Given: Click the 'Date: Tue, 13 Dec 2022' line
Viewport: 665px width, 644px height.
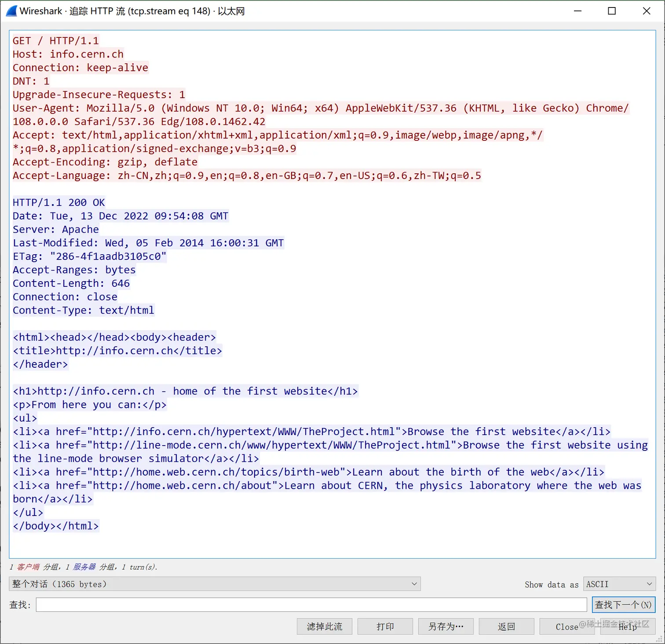Looking at the screenshot, I should click(121, 216).
